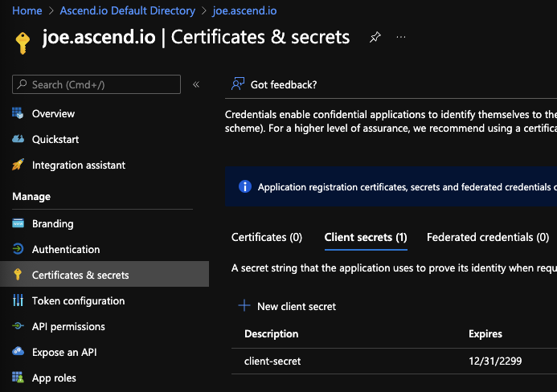Select the Client secrets (1) tab

(x=366, y=238)
